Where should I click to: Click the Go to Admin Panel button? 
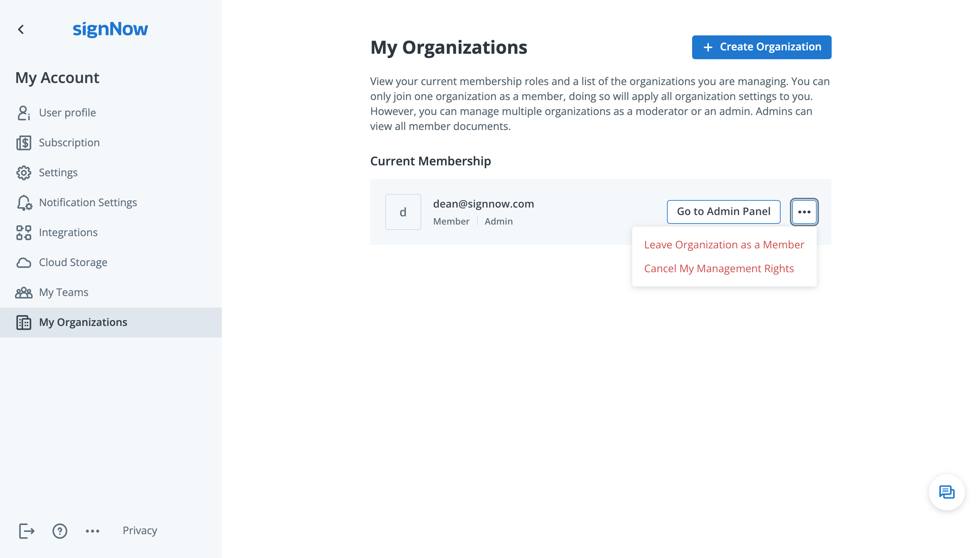[x=723, y=211]
